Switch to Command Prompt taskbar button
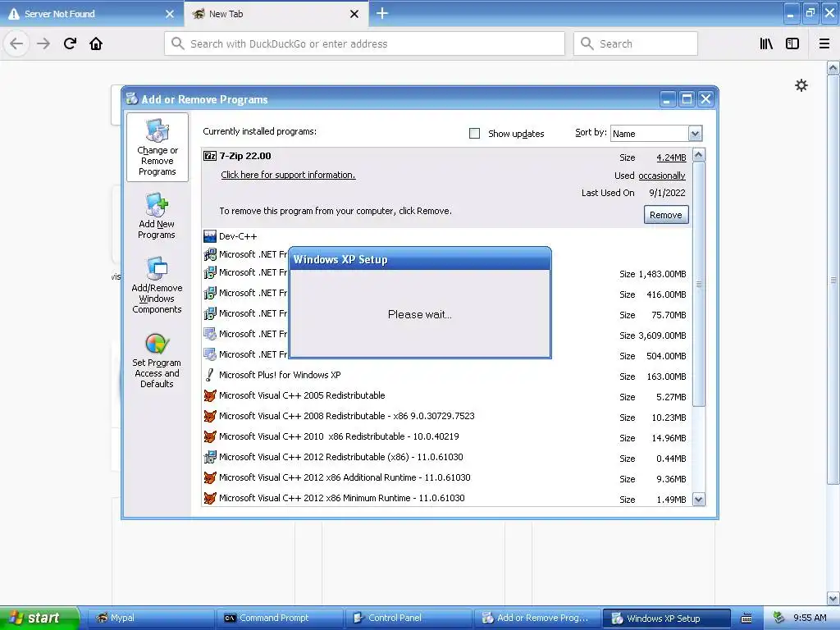The image size is (840, 630). pos(279,618)
